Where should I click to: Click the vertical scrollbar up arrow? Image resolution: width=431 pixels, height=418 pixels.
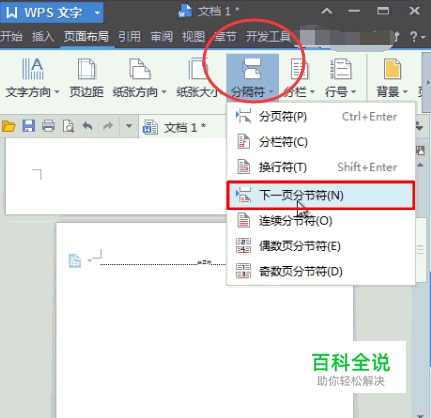tap(420, 165)
